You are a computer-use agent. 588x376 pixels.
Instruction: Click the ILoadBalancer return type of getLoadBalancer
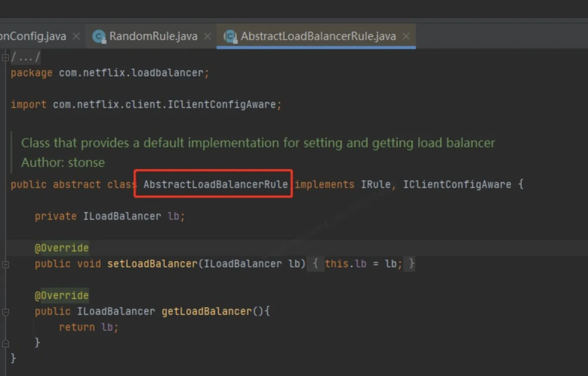pos(116,312)
